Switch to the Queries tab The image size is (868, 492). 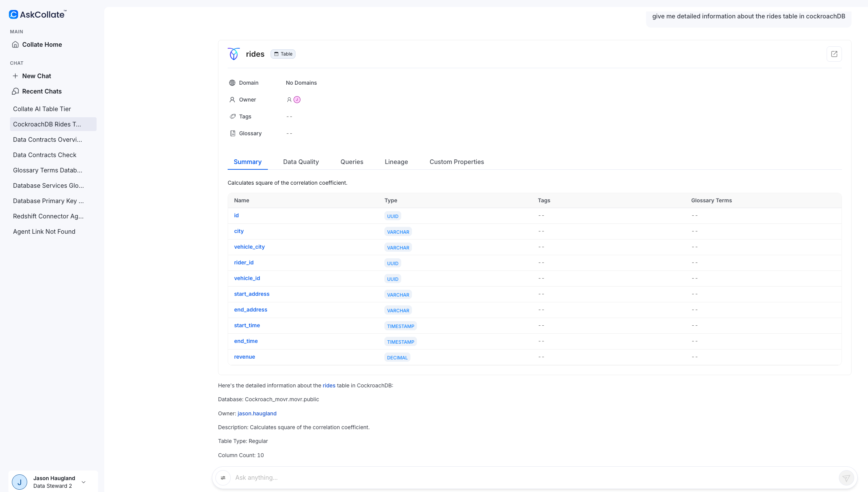click(352, 162)
